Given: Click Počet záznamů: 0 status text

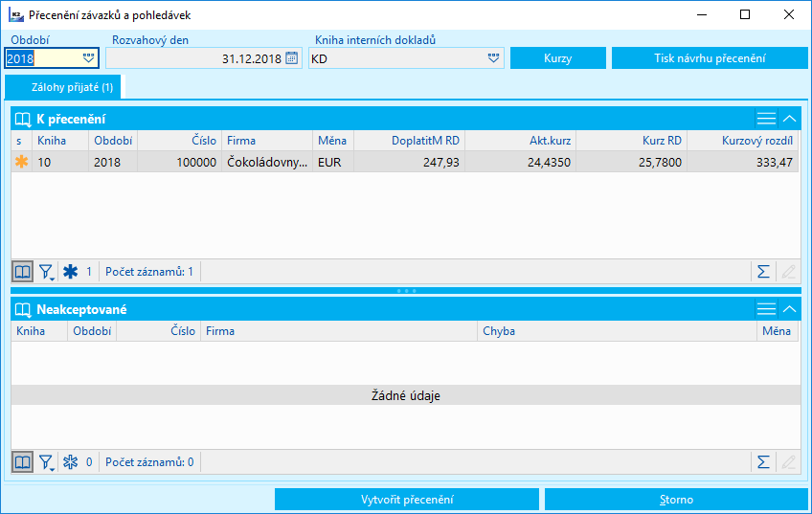Looking at the screenshot, I should 149,462.
